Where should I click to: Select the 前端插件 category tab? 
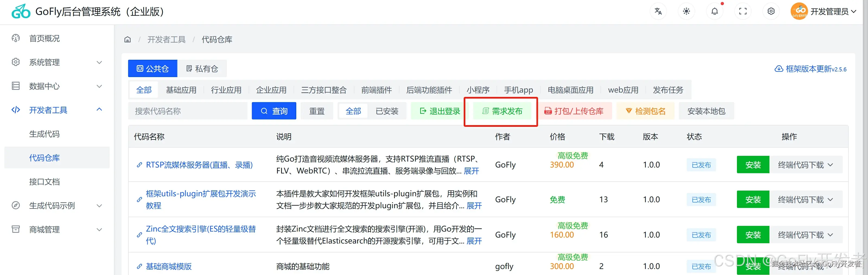pyautogui.click(x=376, y=90)
